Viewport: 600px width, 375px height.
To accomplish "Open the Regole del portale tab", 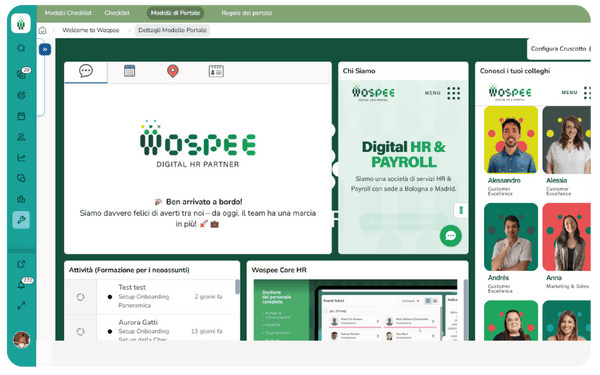I will [x=247, y=13].
